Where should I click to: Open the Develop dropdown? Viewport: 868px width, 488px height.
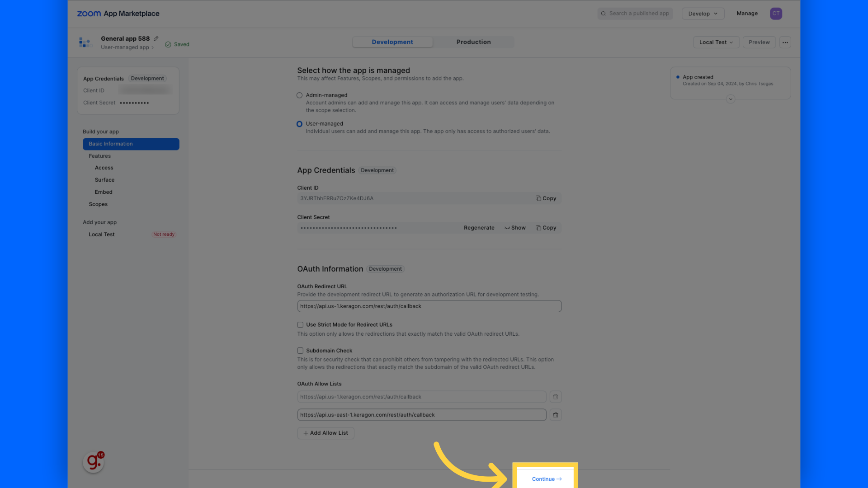tap(703, 14)
